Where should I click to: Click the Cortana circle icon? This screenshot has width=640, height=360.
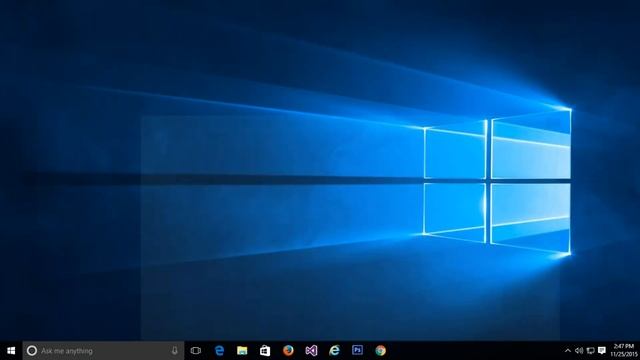(32, 351)
